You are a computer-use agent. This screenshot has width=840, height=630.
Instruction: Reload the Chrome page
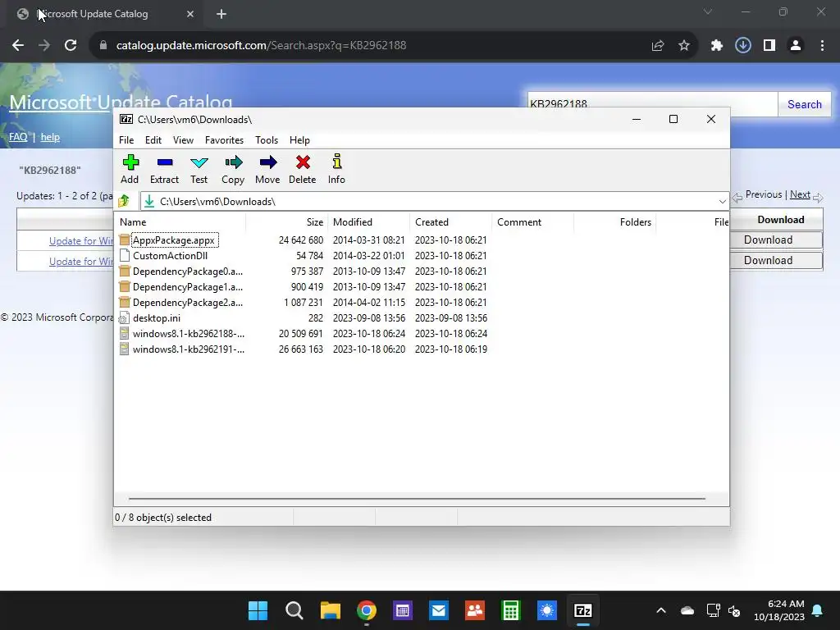[71, 46]
